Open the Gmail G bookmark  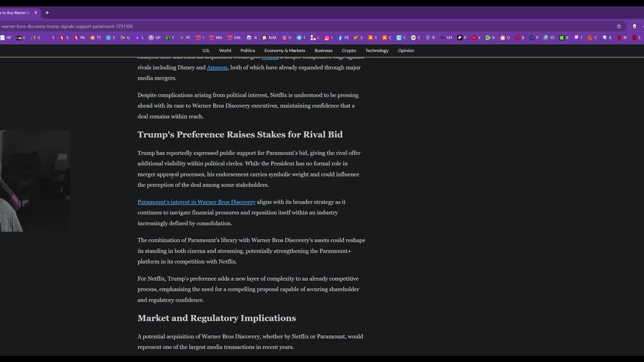click(35, 38)
